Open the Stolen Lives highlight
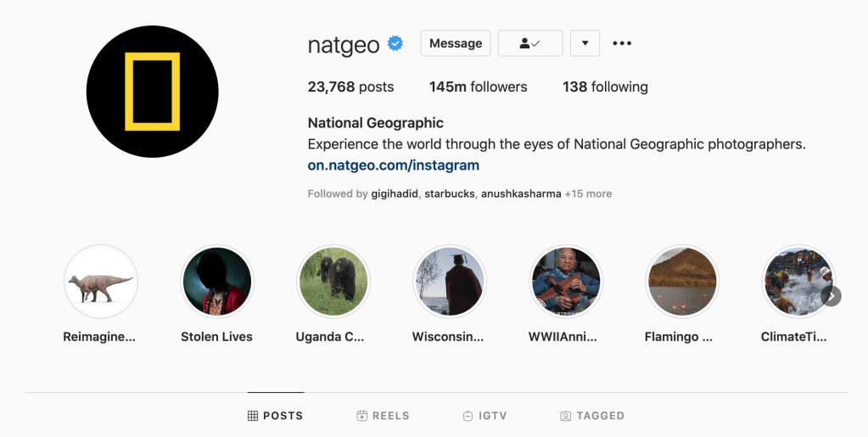 [217, 282]
